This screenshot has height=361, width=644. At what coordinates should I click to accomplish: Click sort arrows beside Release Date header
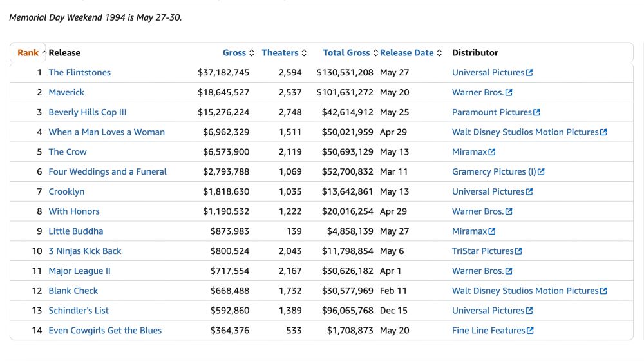(x=439, y=53)
